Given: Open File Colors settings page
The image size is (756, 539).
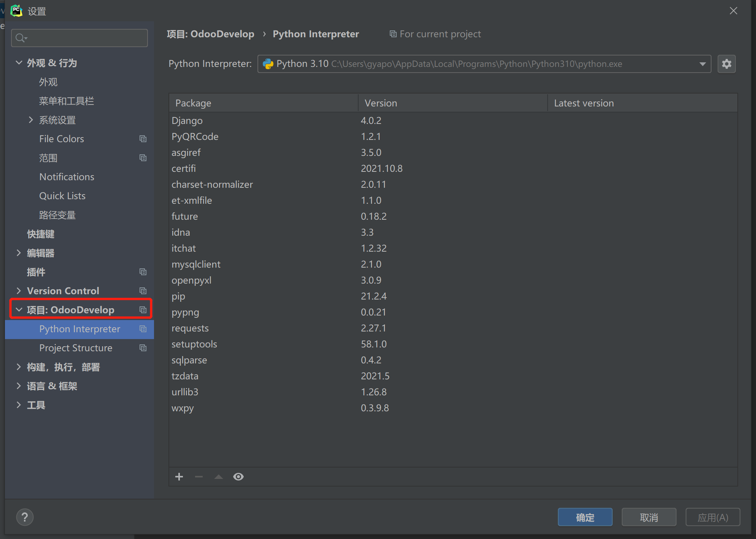Looking at the screenshot, I should [62, 139].
